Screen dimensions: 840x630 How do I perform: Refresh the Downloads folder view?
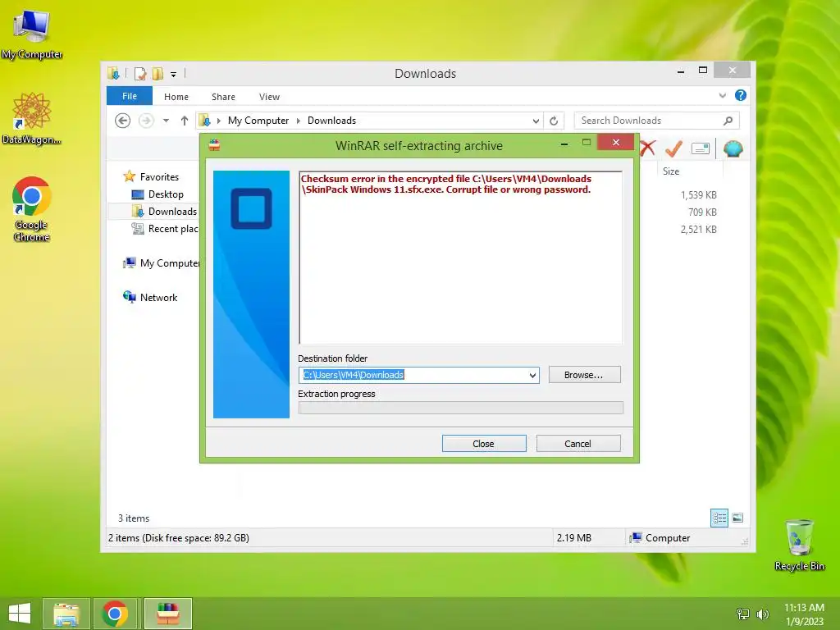click(554, 121)
